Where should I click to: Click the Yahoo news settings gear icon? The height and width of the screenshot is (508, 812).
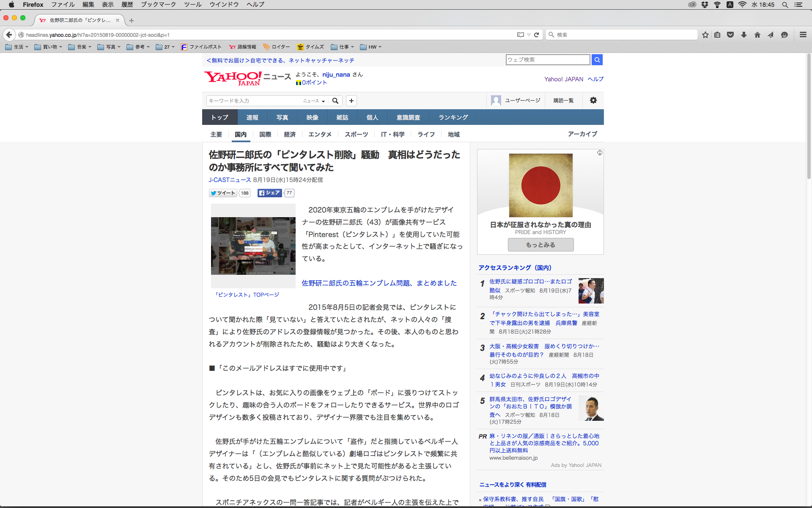[x=593, y=100]
